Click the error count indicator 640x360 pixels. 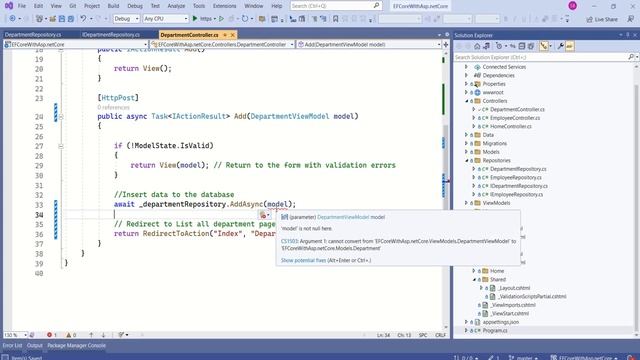[51, 335]
